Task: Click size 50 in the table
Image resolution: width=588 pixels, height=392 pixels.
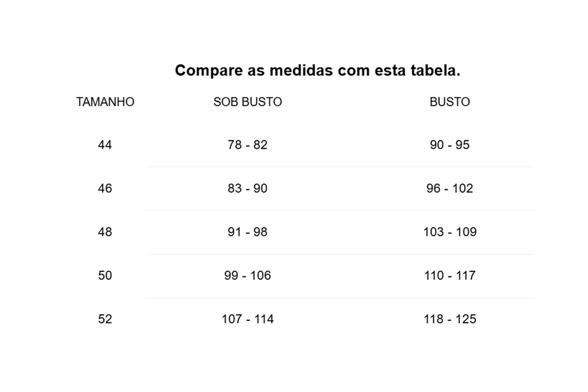Action: (x=105, y=276)
